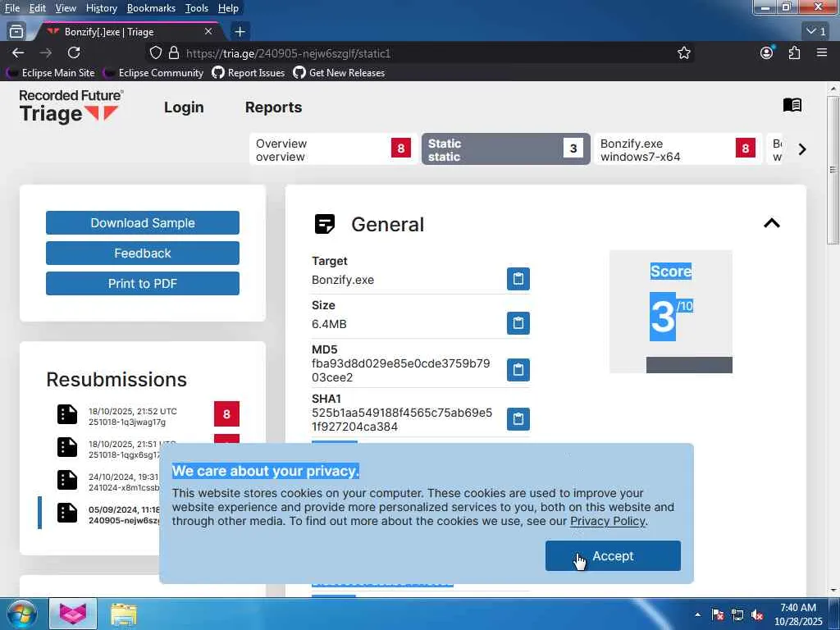This screenshot has width=840, height=630.
Task: Open the Edit menu
Action: pos(38,8)
